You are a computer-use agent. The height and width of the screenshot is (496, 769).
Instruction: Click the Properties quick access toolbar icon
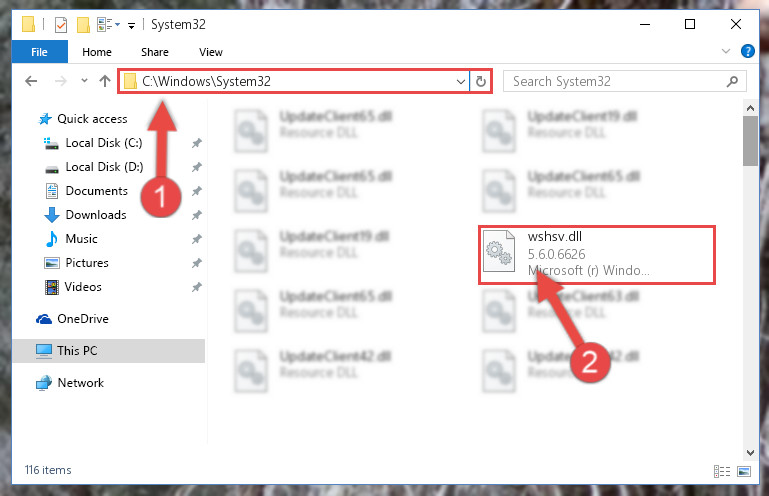point(61,25)
